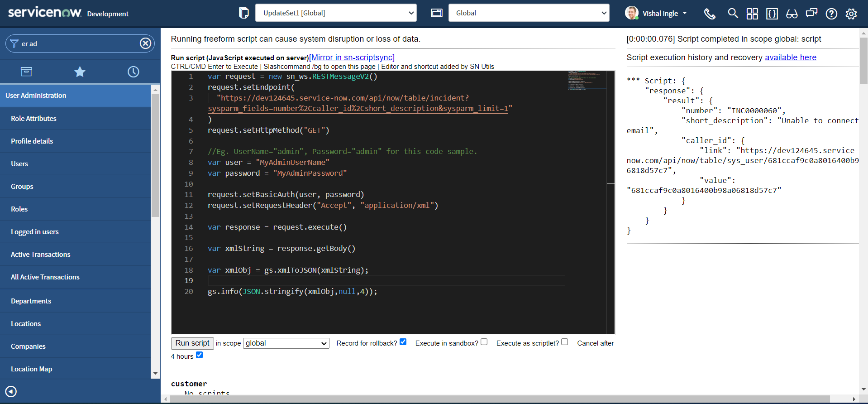Viewport: 868px width, 404px height.
Task: Open Departments module
Action: click(x=75, y=301)
